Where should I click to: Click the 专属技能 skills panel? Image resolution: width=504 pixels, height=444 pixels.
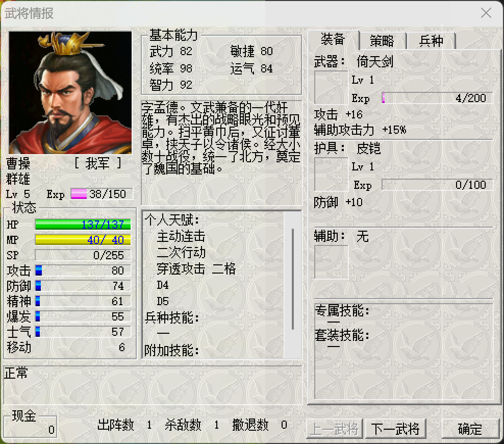click(x=404, y=352)
